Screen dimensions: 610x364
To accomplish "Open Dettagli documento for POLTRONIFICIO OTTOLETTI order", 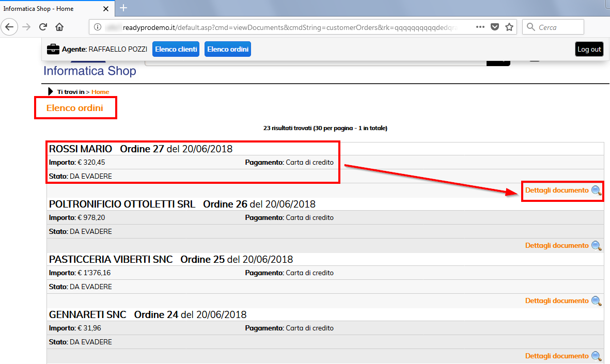I will (x=556, y=246).
